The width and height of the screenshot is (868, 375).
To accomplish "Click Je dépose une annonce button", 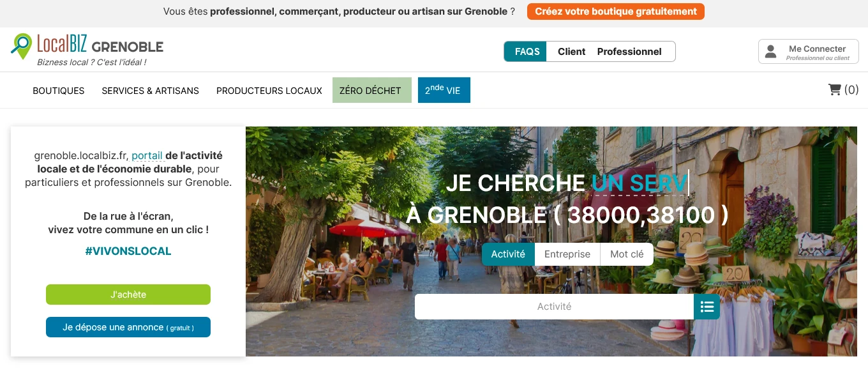I will (x=128, y=327).
